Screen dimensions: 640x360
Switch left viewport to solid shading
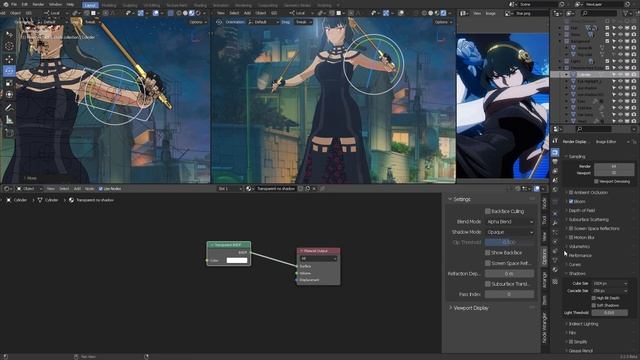pyautogui.click(x=185, y=13)
